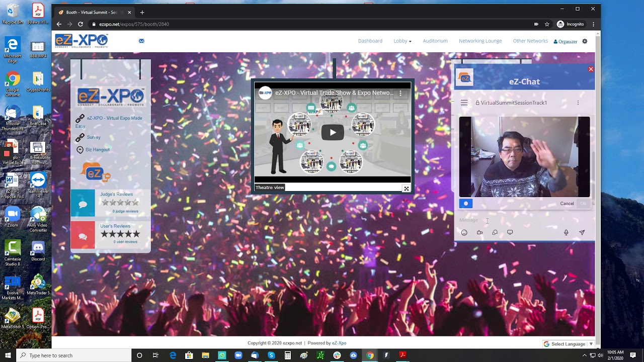The width and height of the screenshot is (644, 362).
Task: Click the camera indicator in address bar
Action: coord(536,24)
